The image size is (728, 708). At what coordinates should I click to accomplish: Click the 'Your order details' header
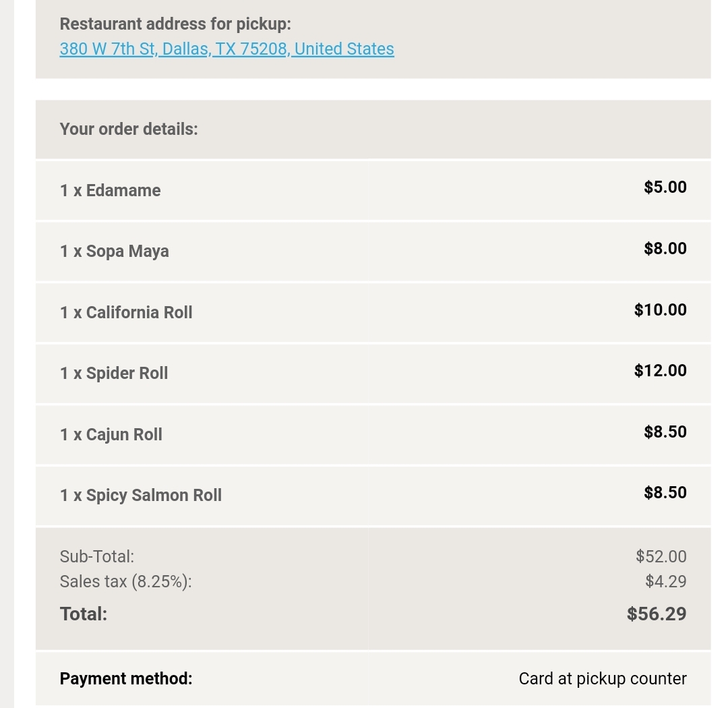pyautogui.click(x=129, y=129)
